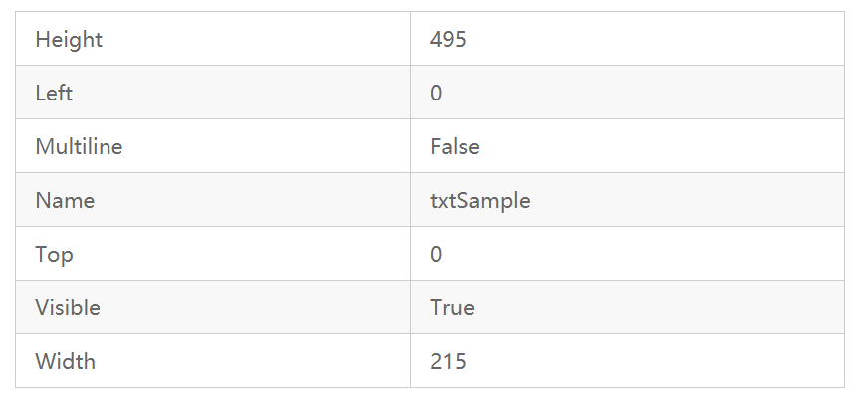Screen dimensions: 868x399
Task: Select the Name property label
Action: pyautogui.click(x=65, y=200)
